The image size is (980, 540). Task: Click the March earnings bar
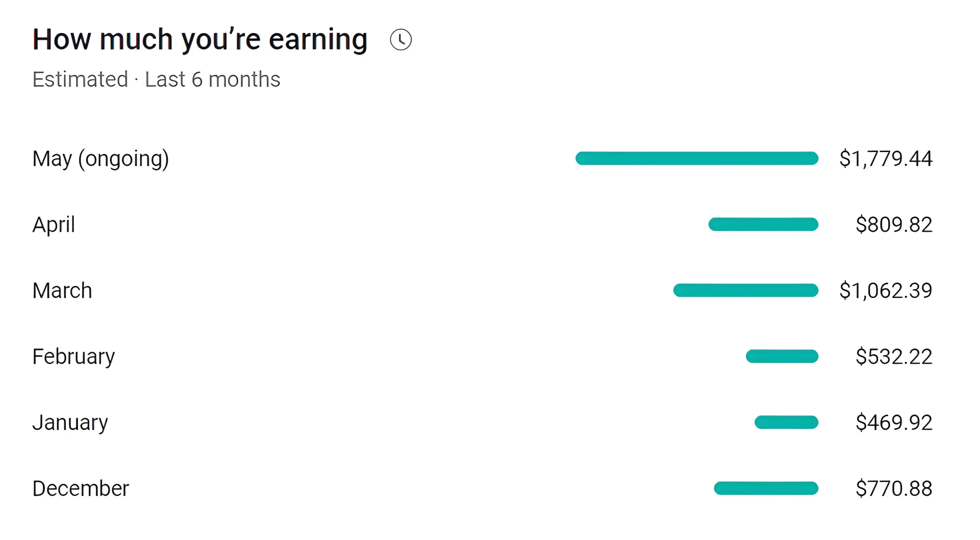746,290
